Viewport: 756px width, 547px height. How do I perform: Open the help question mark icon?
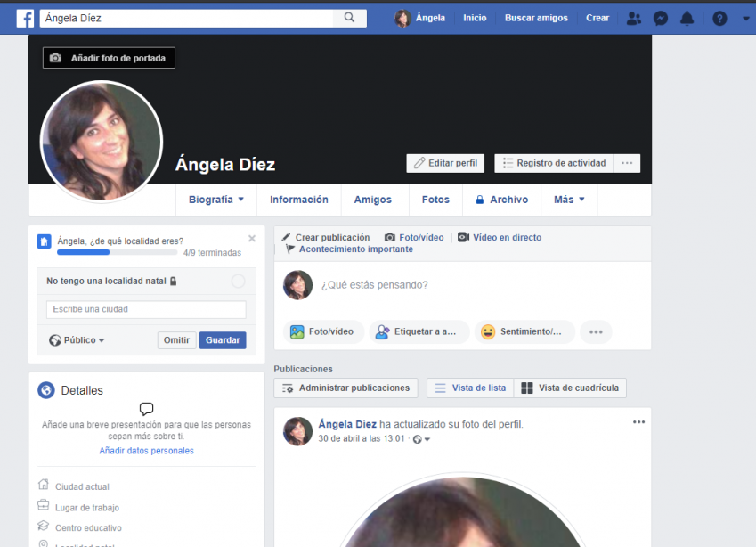(x=719, y=18)
